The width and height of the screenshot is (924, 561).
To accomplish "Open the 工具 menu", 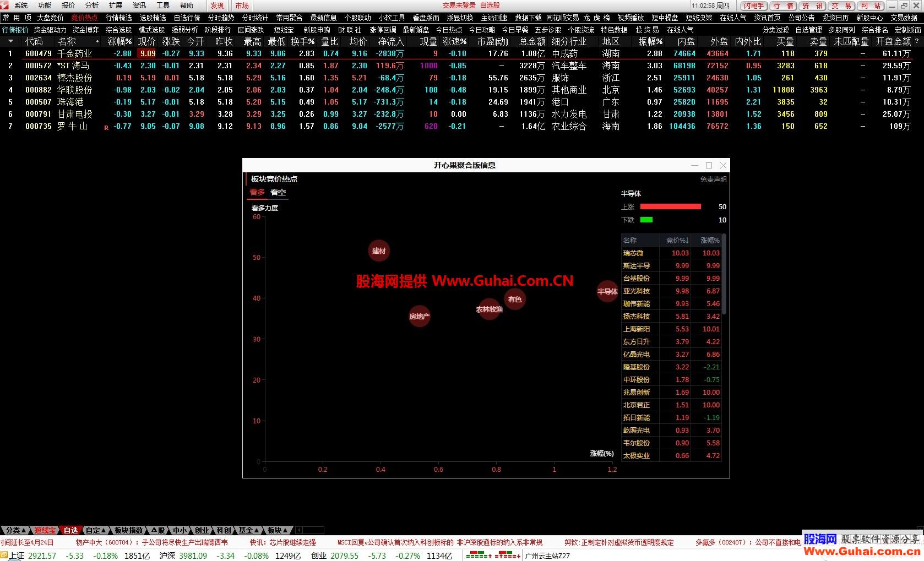I will [163, 6].
